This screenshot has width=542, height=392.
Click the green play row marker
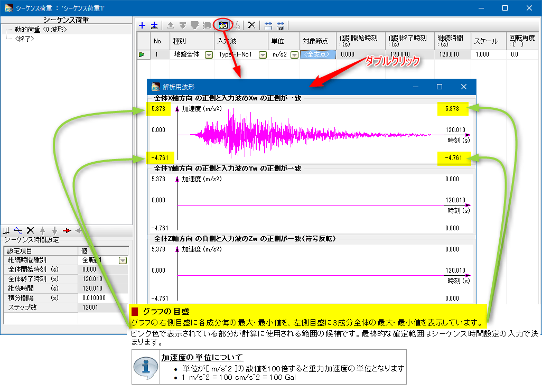click(x=142, y=54)
